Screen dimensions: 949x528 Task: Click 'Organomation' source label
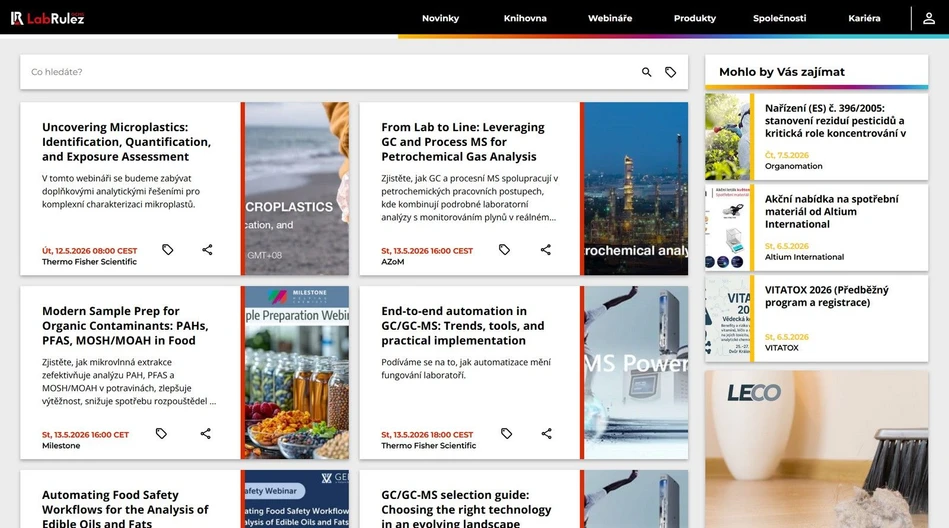click(x=793, y=166)
